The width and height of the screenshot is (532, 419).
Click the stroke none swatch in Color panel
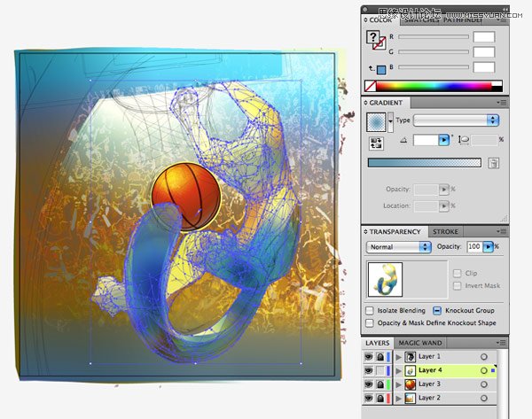[x=379, y=43]
